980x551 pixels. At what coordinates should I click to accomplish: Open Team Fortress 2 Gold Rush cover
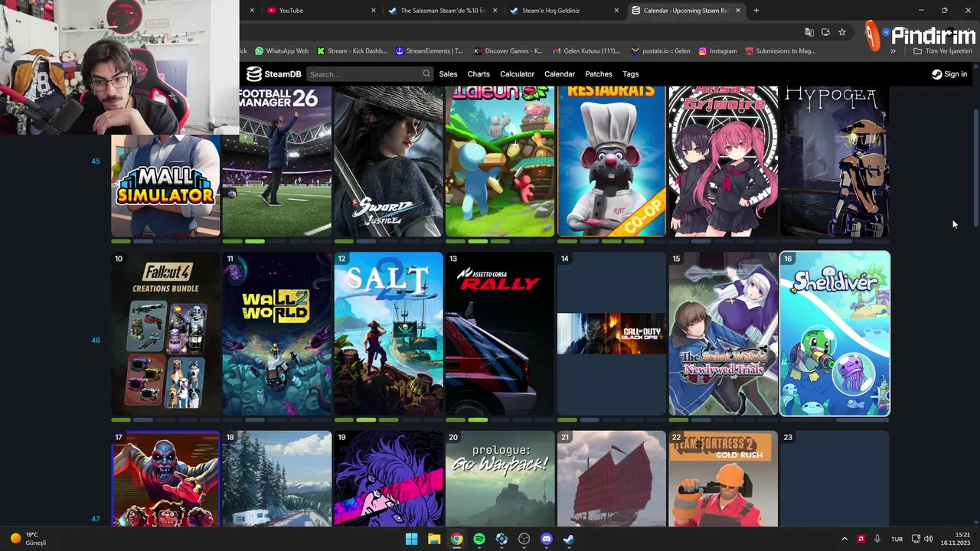coord(724,478)
